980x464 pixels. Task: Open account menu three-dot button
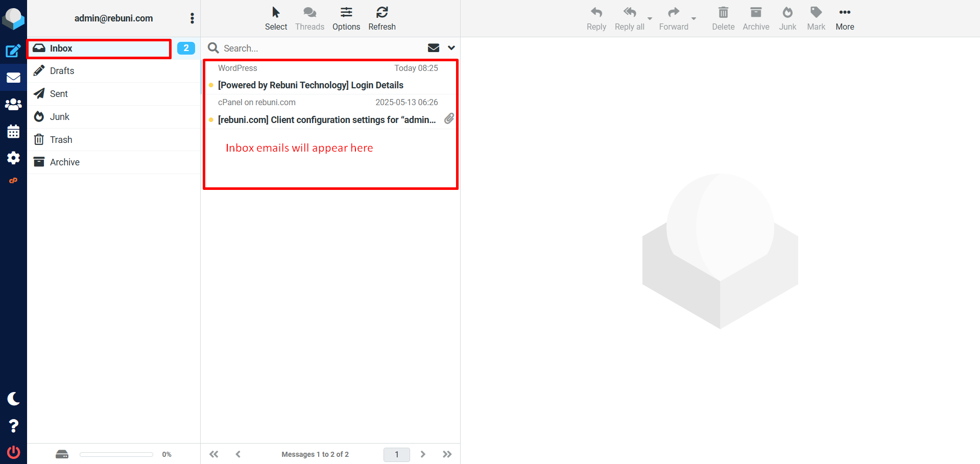pos(192,18)
